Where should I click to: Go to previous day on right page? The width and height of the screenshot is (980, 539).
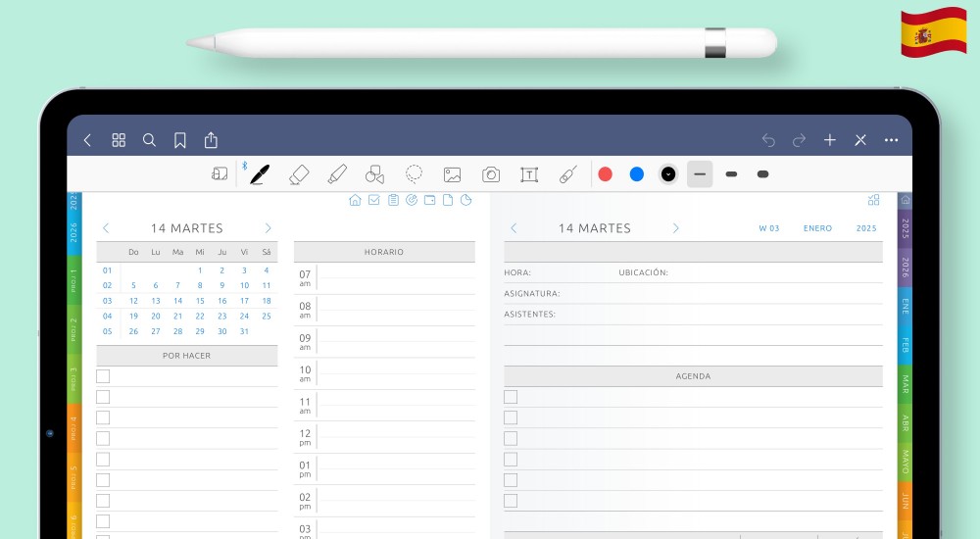[514, 228]
